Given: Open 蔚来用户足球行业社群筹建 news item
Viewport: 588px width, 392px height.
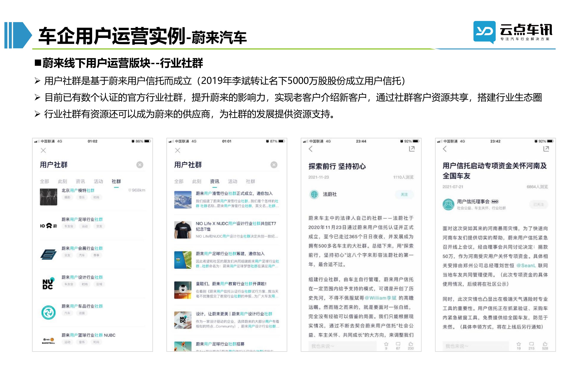Looking at the screenshot, I should click(x=227, y=260).
